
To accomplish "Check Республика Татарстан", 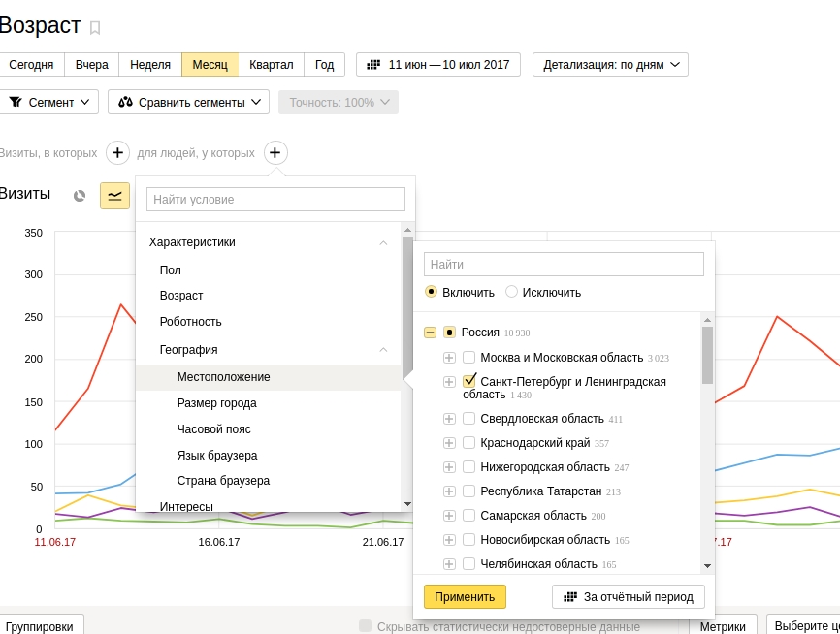I will pyautogui.click(x=468, y=491).
